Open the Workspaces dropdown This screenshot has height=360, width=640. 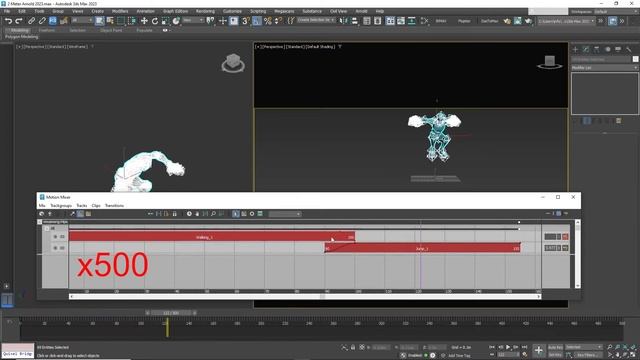616,11
